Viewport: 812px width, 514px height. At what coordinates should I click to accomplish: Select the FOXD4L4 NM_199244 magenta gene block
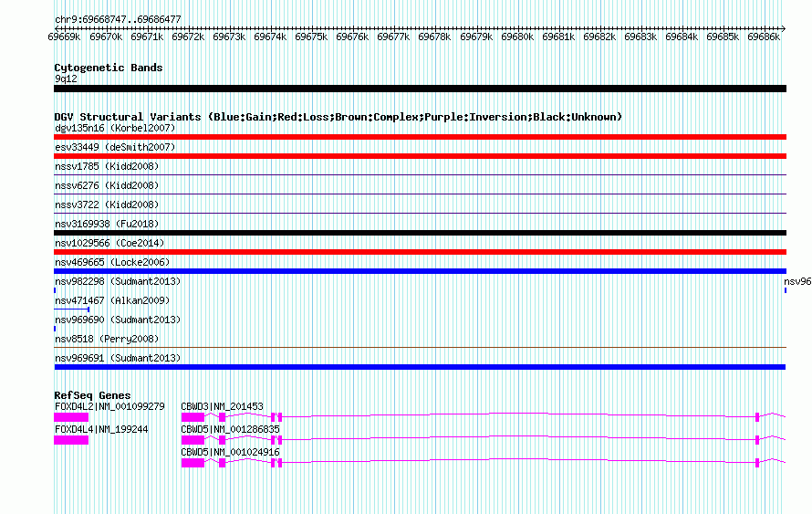point(71,440)
